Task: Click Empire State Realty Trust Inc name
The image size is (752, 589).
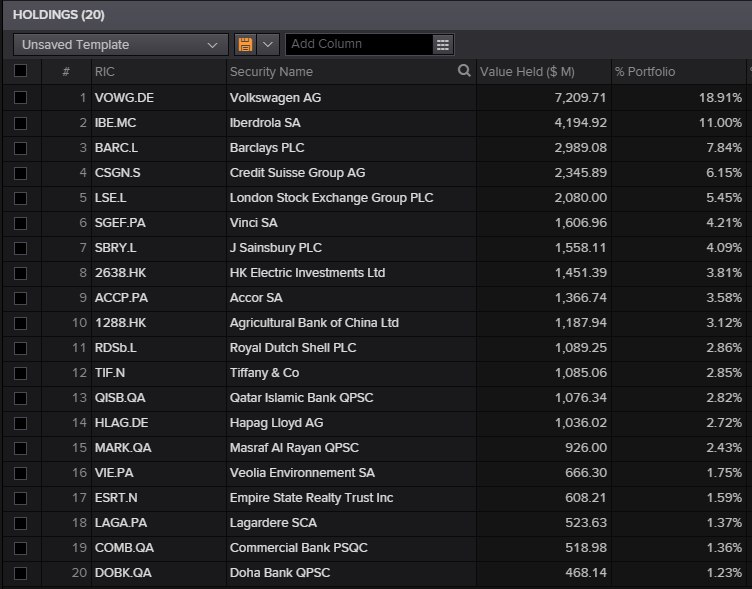Action: point(311,497)
